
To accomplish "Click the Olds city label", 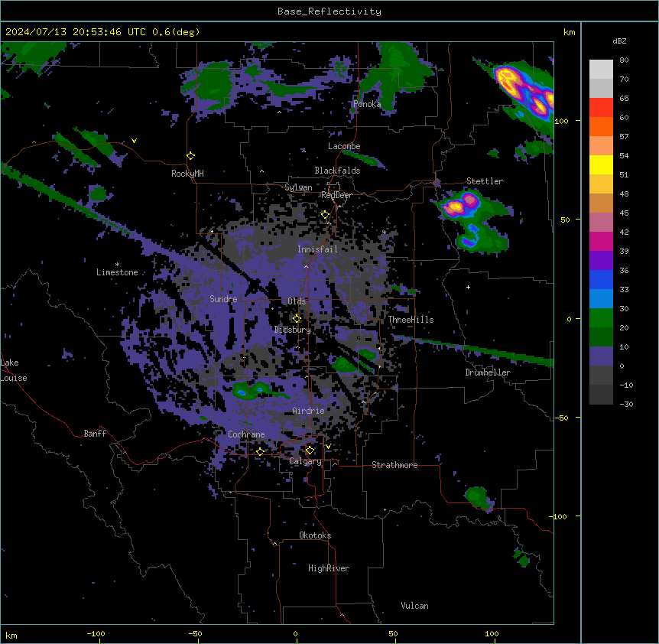I will [297, 301].
